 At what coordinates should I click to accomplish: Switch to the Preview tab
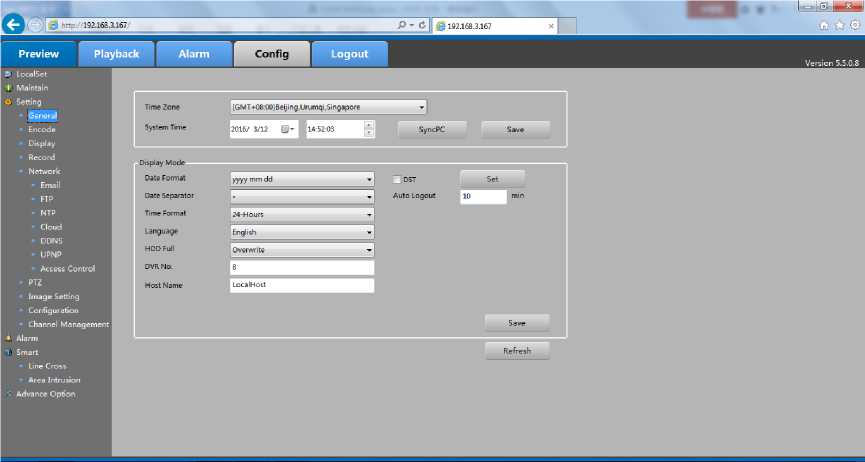click(x=38, y=54)
